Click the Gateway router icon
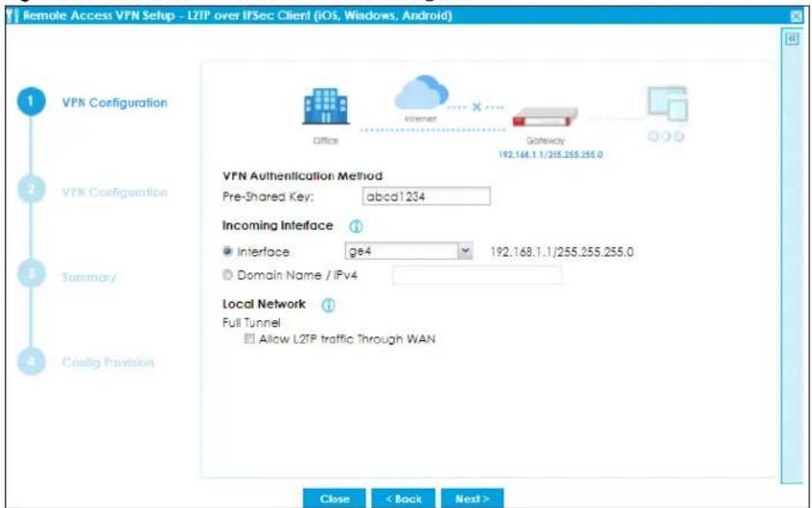812x508 pixels. point(545,117)
